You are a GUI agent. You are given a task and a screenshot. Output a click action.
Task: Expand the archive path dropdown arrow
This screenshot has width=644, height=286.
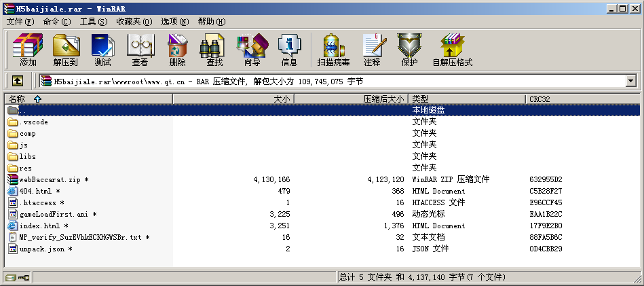coord(630,81)
